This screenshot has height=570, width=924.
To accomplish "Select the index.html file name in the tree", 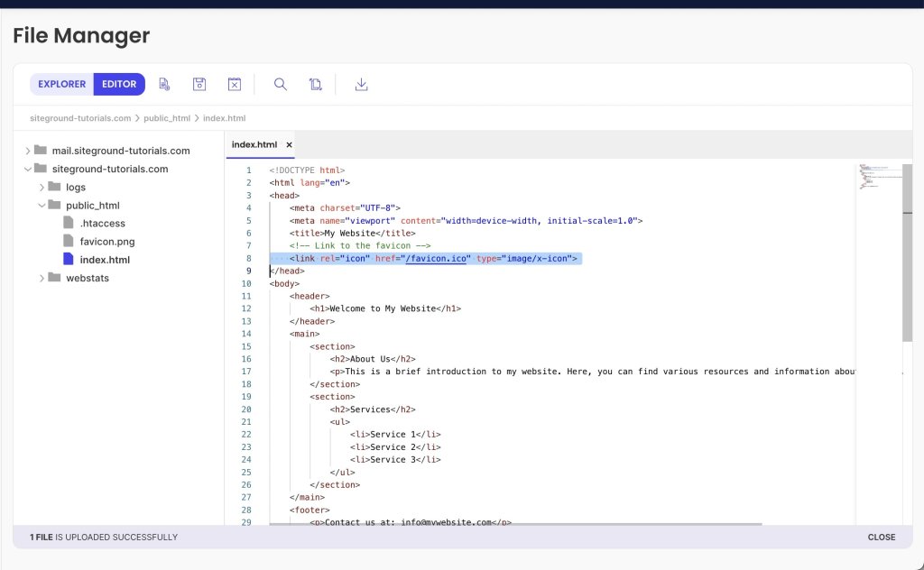I will (105, 260).
